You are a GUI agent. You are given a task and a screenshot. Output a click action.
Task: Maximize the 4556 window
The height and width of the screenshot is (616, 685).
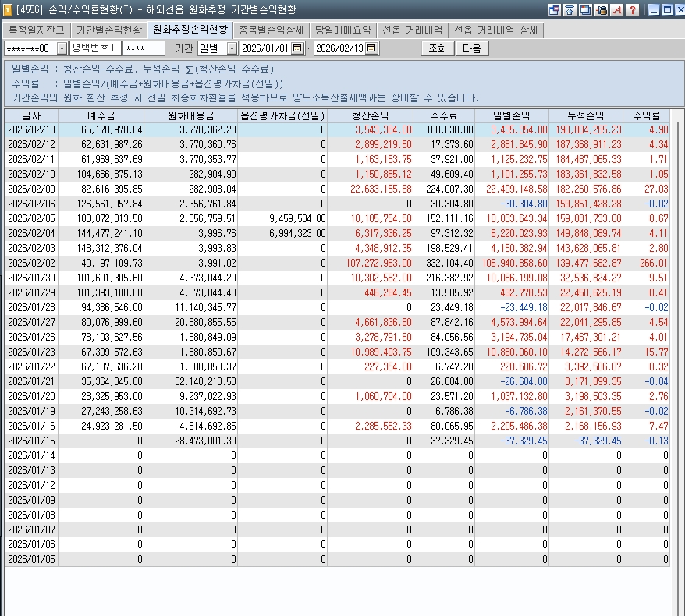pos(667,9)
